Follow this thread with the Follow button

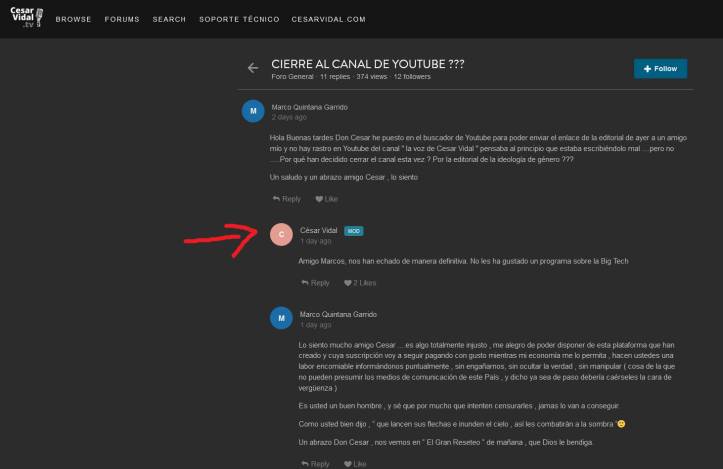click(660, 68)
